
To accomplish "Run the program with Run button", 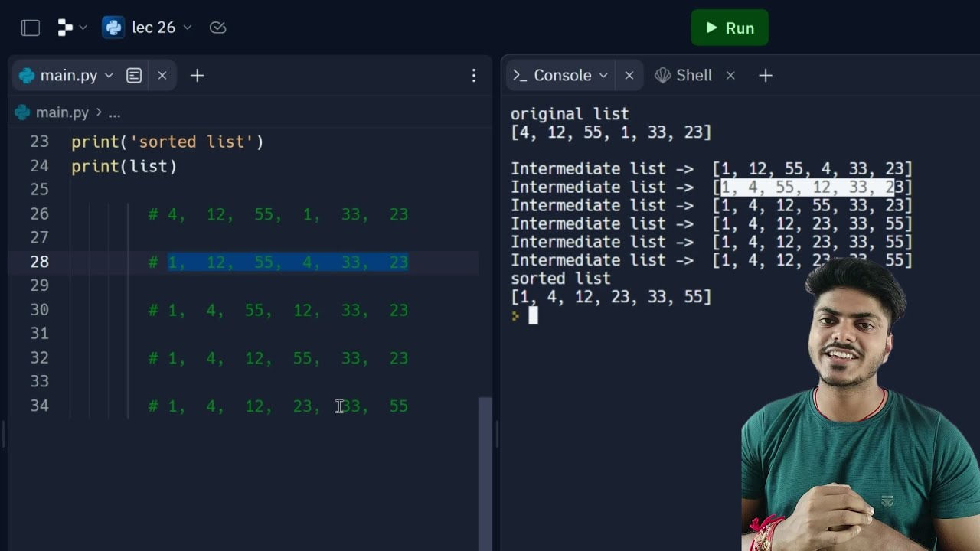I will coord(730,28).
